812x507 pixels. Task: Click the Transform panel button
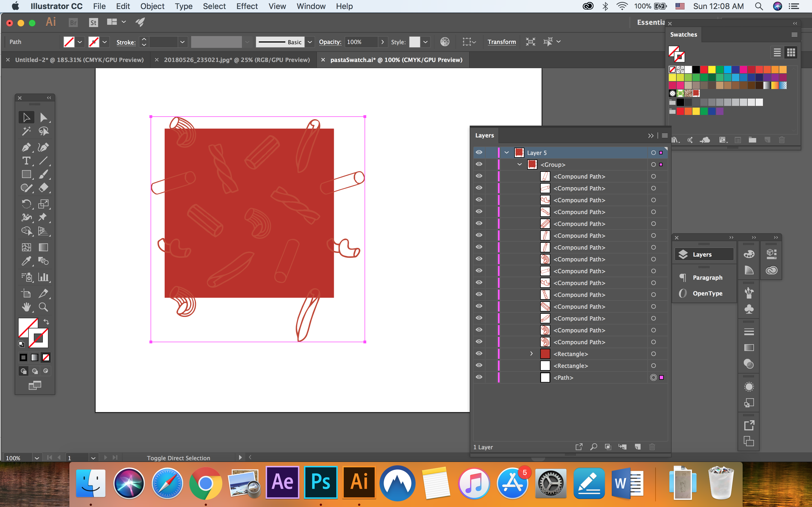[501, 41]
